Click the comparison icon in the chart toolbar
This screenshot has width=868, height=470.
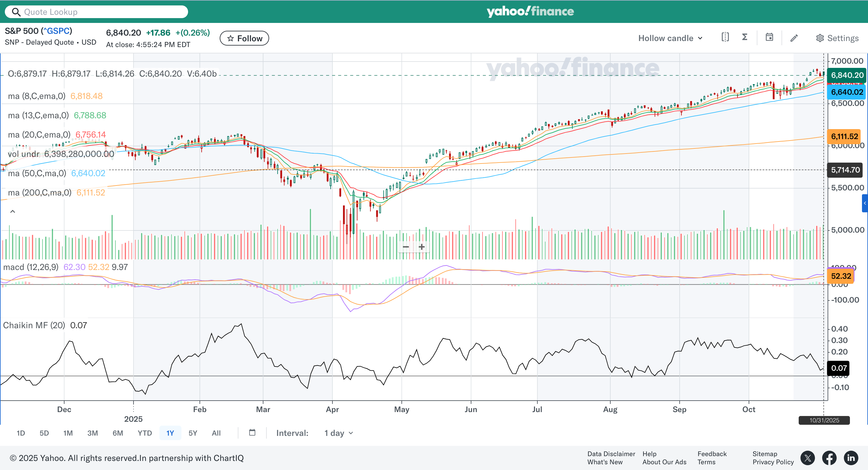pyautogui.click(x=725, y=37)
